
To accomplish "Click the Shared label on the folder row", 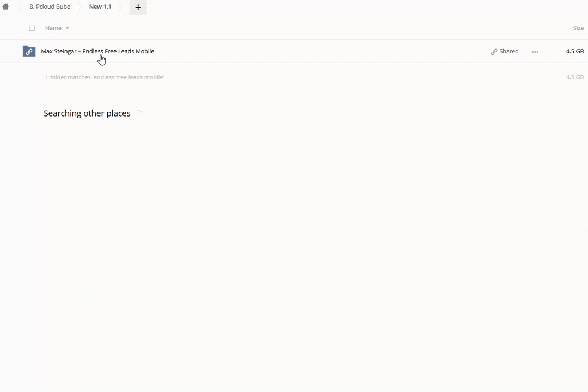I will pos(509,51).
